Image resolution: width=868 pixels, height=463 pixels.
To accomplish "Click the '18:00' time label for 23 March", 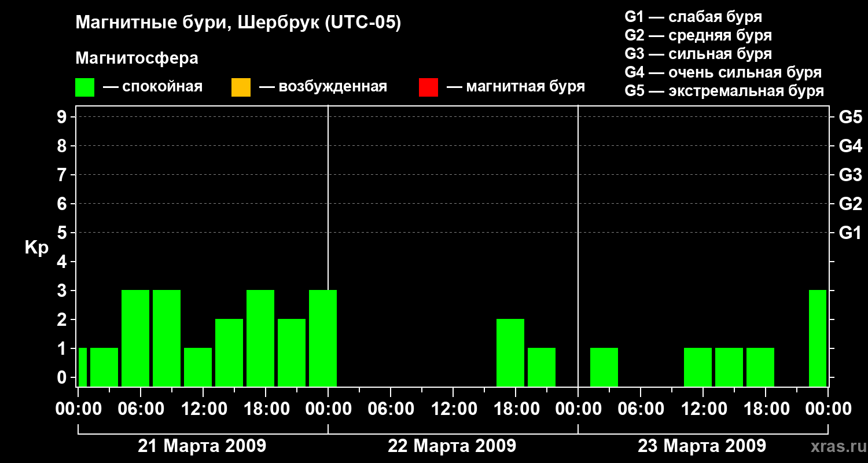I will coord(766,409).
